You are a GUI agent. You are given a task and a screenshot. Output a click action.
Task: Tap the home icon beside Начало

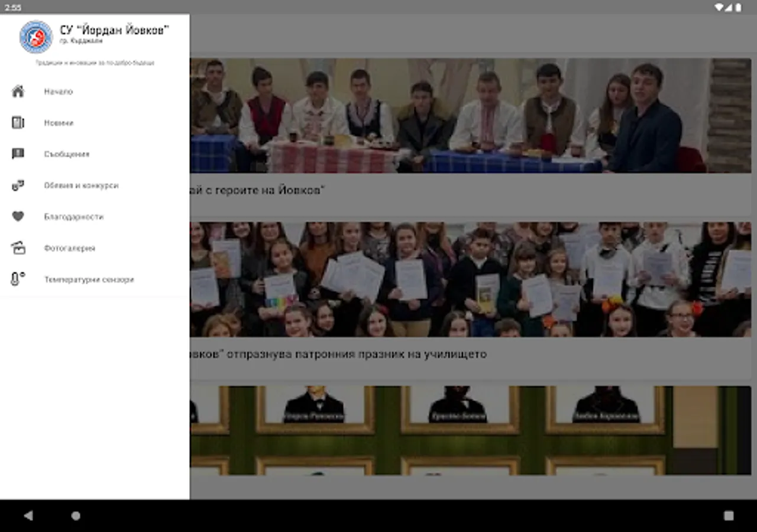pyautogui.click(x=18, y=92)
